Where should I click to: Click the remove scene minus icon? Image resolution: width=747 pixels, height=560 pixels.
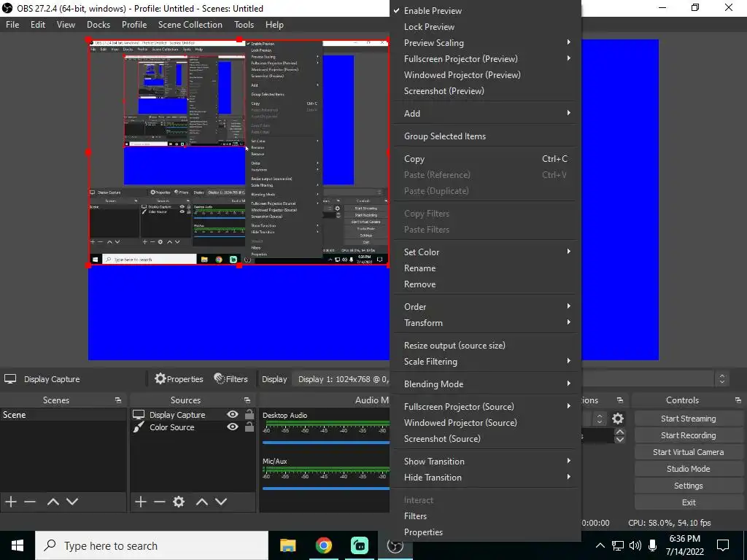pos(30,502)
